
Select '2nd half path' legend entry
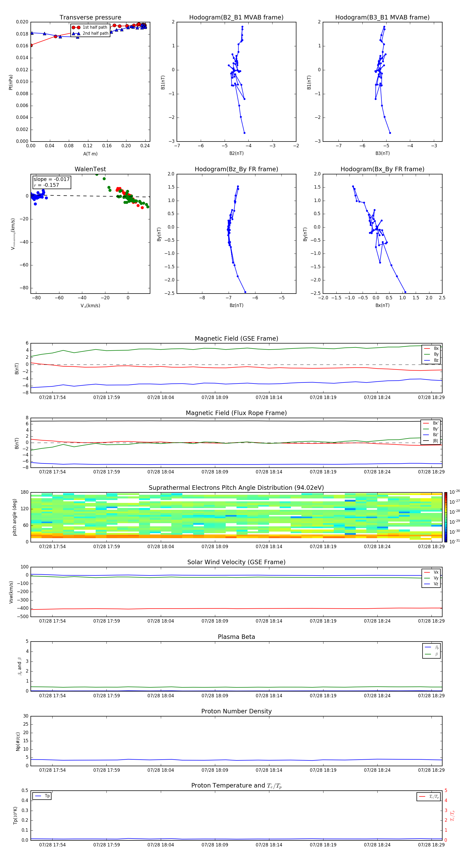pos(90,33)
